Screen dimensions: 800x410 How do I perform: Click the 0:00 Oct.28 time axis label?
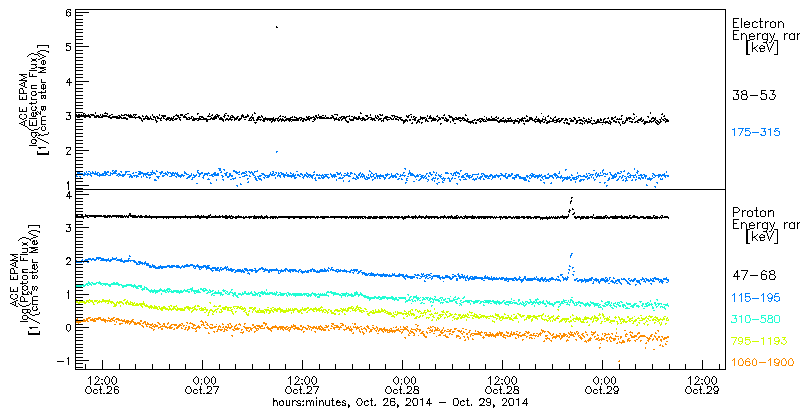403,385
